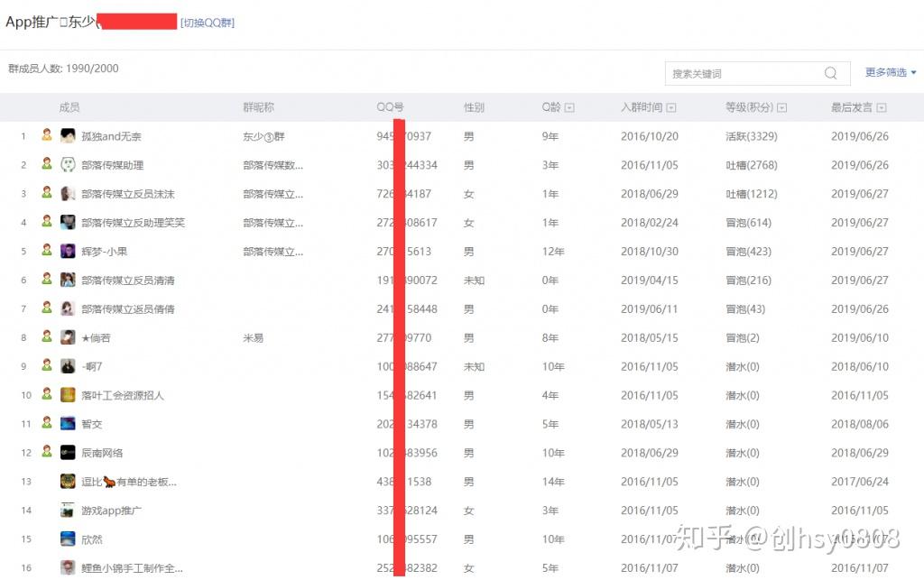The height and width of the screenshot is (580, 924).
Task: Select join date 2019/06/11
Action: pos(650,309)
